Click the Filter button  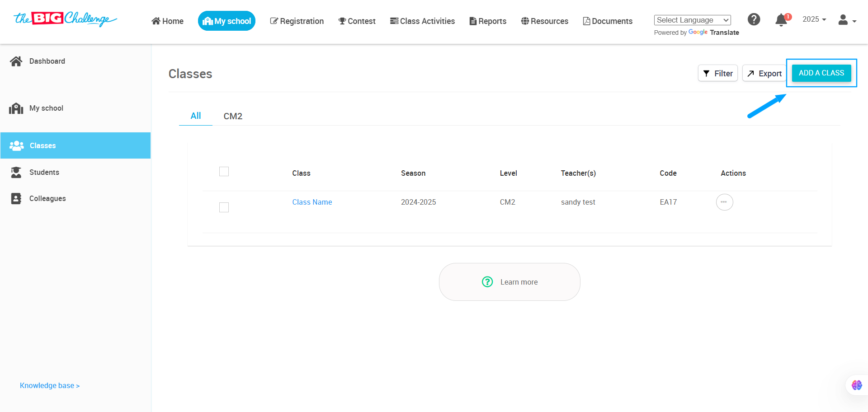coord(718,73)
